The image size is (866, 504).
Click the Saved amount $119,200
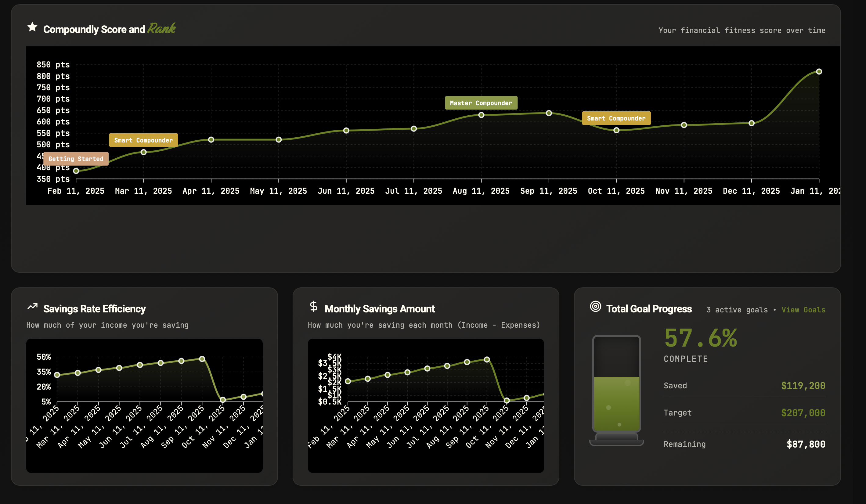coord(803,386)
